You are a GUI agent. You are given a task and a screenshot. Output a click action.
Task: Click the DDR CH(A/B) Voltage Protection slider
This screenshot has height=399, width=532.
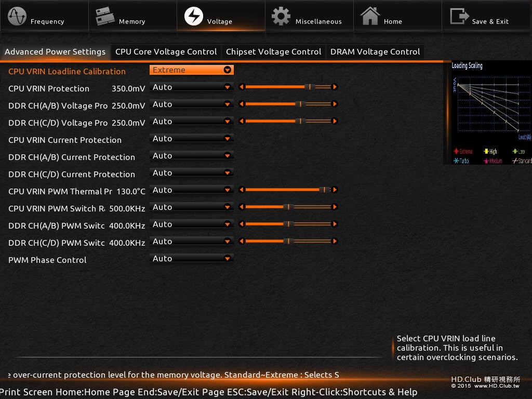point(288,104)
